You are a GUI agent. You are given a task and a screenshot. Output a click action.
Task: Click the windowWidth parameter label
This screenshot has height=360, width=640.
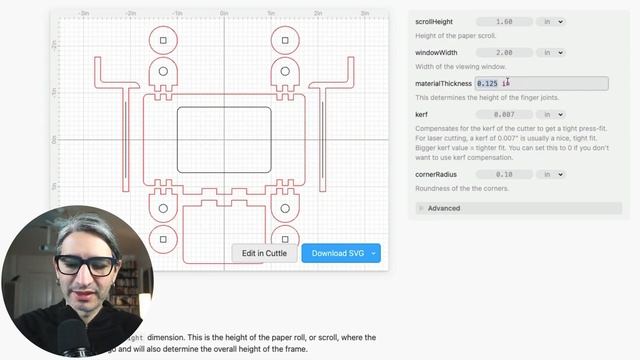click(436, 53)
